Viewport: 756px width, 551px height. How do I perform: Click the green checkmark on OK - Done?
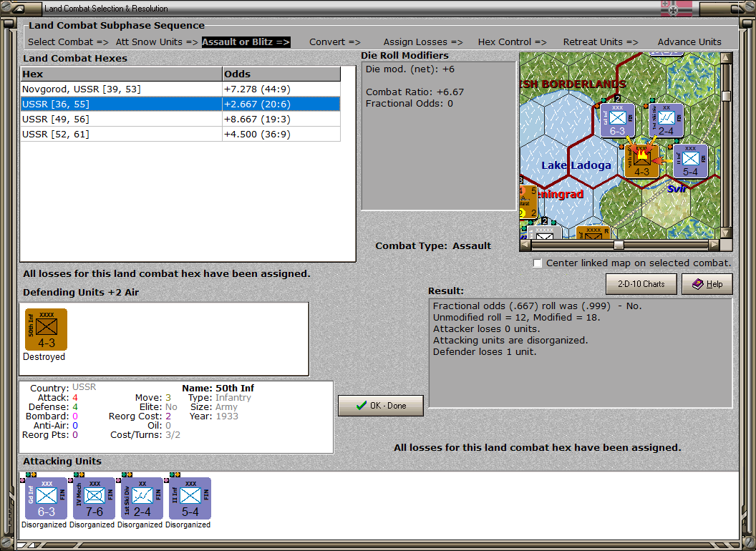[x=361, y=406]
